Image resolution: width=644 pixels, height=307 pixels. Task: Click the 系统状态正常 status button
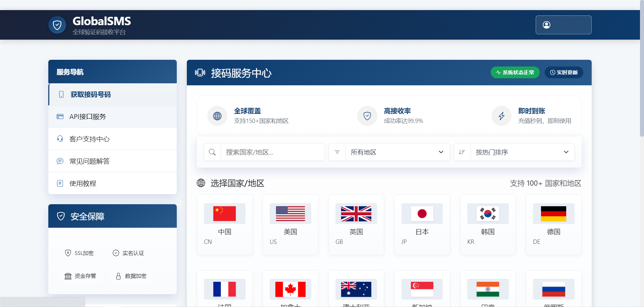(x=515, y=72)
